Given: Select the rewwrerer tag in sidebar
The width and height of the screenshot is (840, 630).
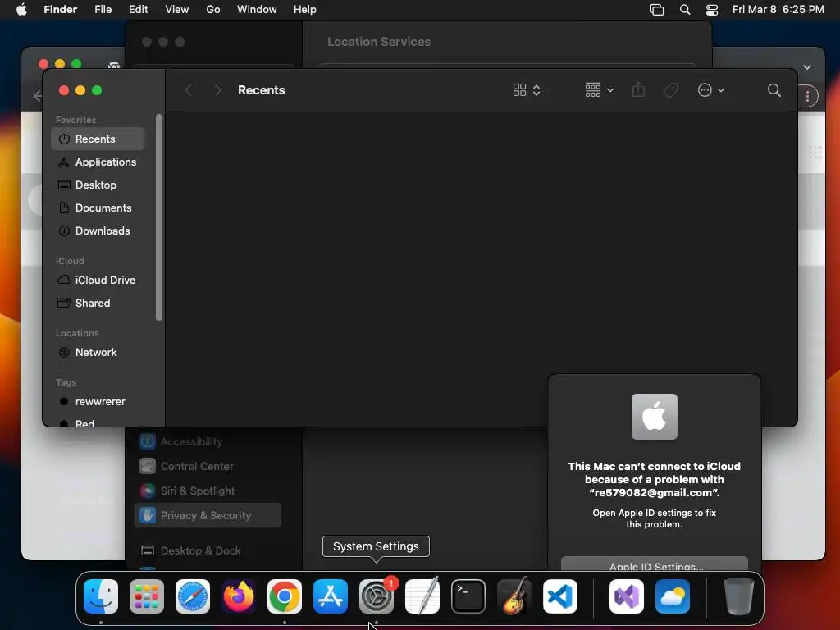Looking at the screenshot, I should pos(98,402).
